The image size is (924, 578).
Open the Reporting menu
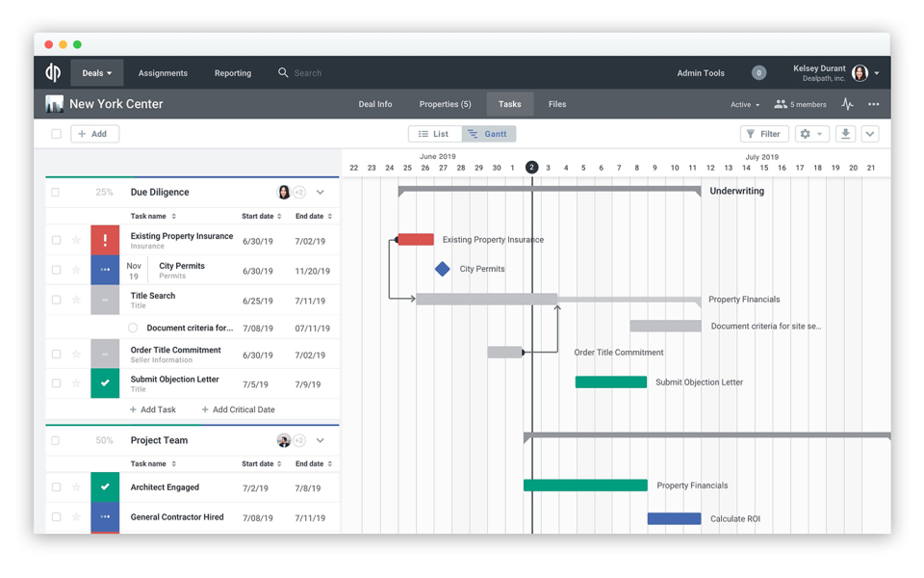point(233,73)
